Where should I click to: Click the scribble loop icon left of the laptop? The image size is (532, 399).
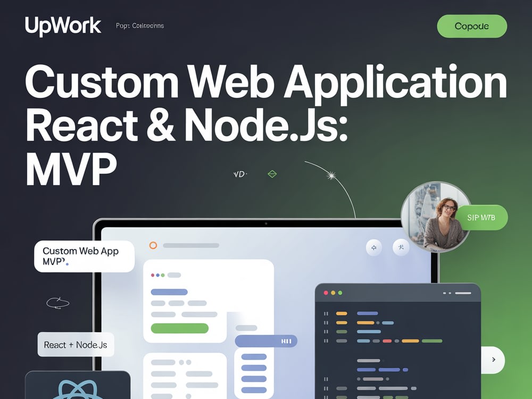(x=57, y=303)
